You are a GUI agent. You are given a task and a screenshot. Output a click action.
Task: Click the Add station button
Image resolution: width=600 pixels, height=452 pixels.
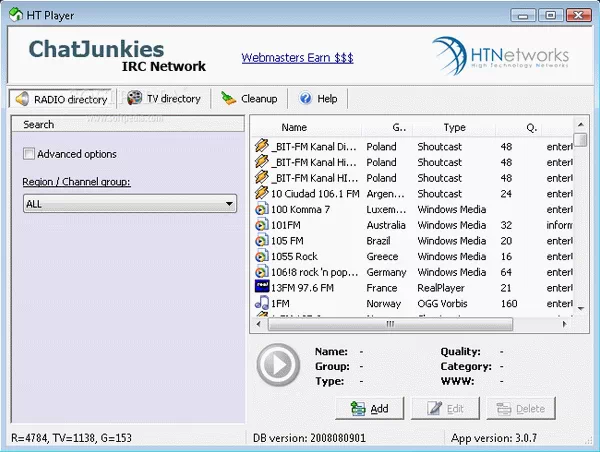[369, 408]
